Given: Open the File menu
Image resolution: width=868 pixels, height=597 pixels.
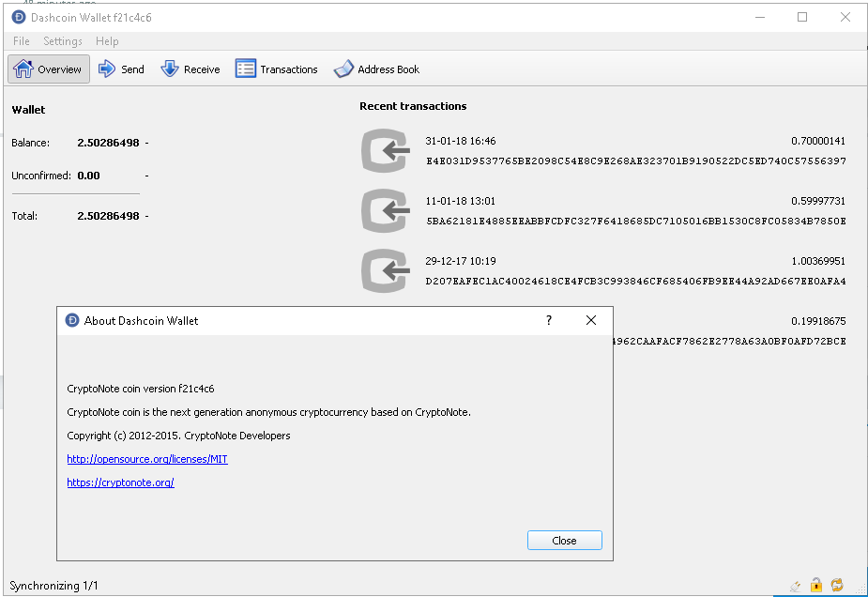Looking at the screenshot, I should click(x=21, y=41).
